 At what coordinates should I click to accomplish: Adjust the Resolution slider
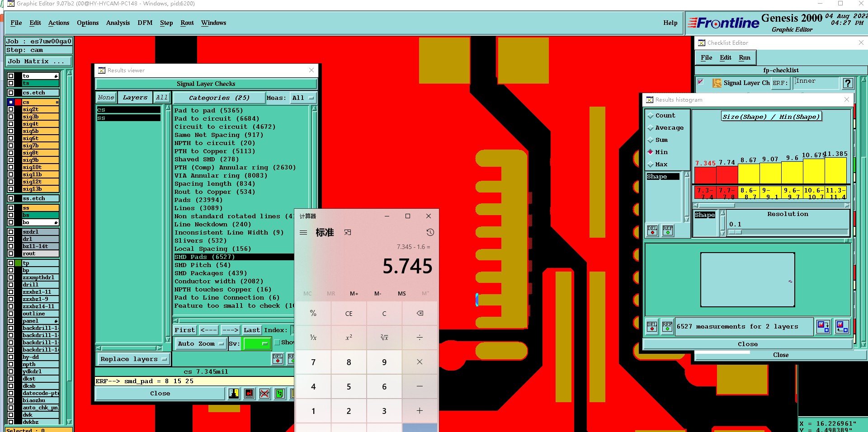click(788, 232)
